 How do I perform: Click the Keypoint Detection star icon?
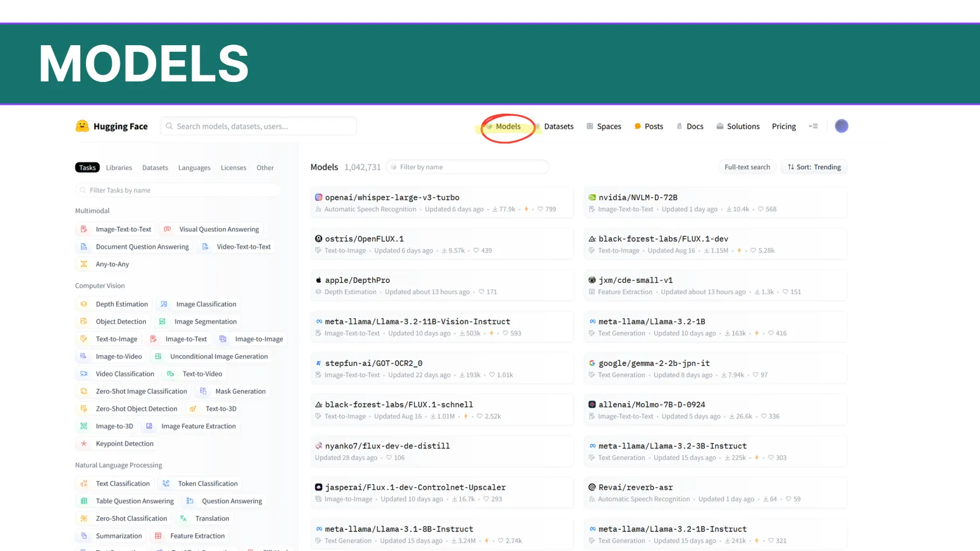pyautogui.click(x=84, y=443)
